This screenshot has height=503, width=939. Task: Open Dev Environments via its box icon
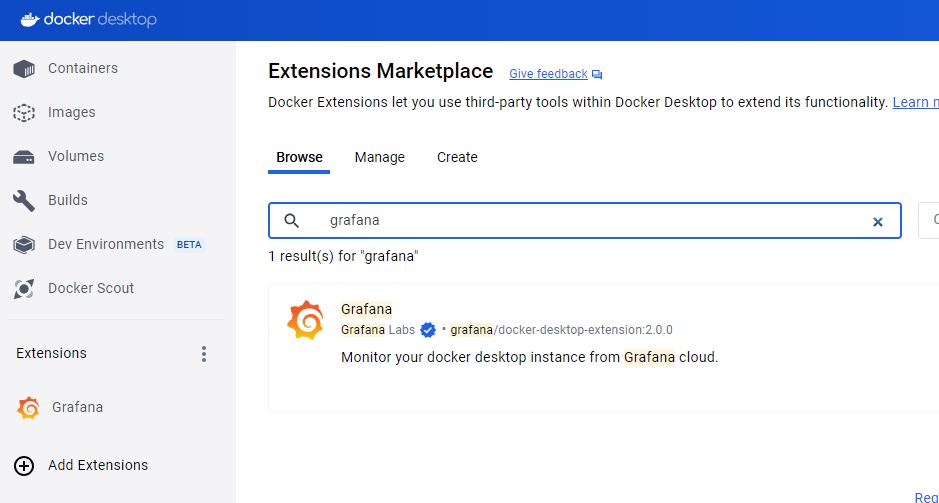24,244
